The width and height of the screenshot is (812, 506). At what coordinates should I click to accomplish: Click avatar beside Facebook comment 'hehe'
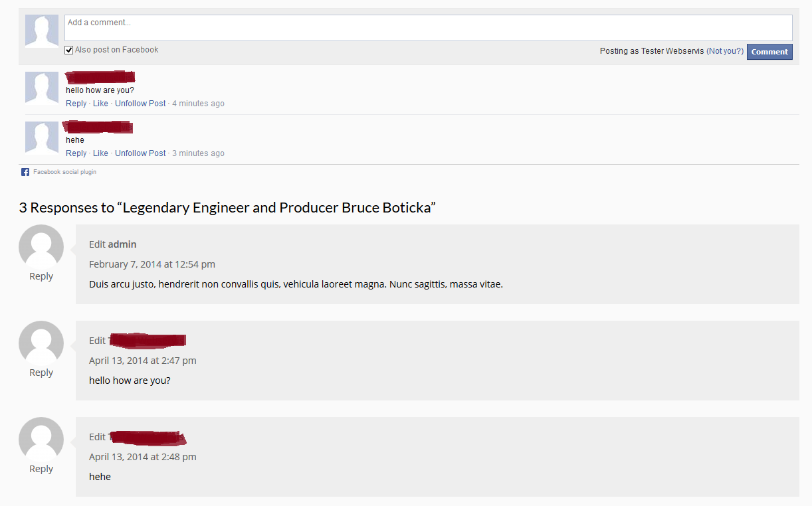pos(41,137)
